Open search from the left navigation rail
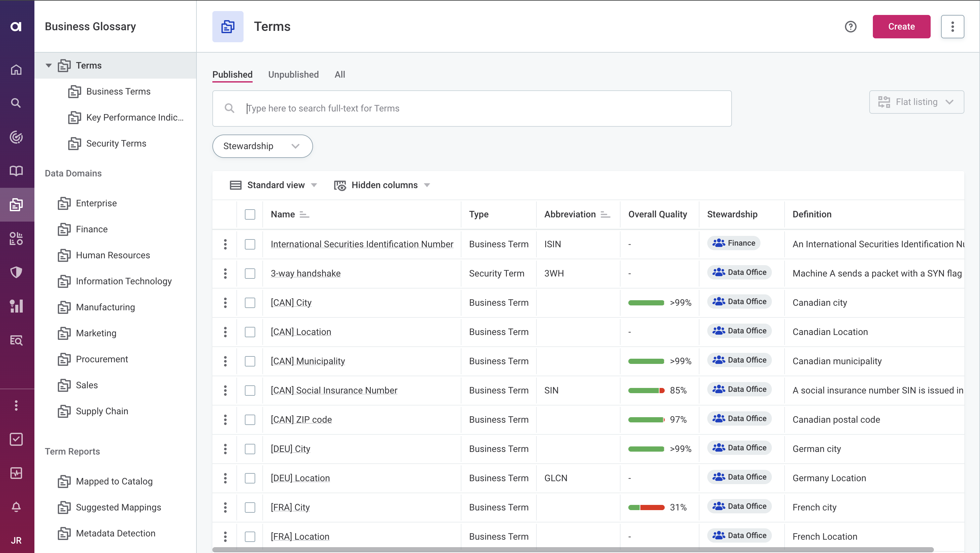 coord(16,103)
